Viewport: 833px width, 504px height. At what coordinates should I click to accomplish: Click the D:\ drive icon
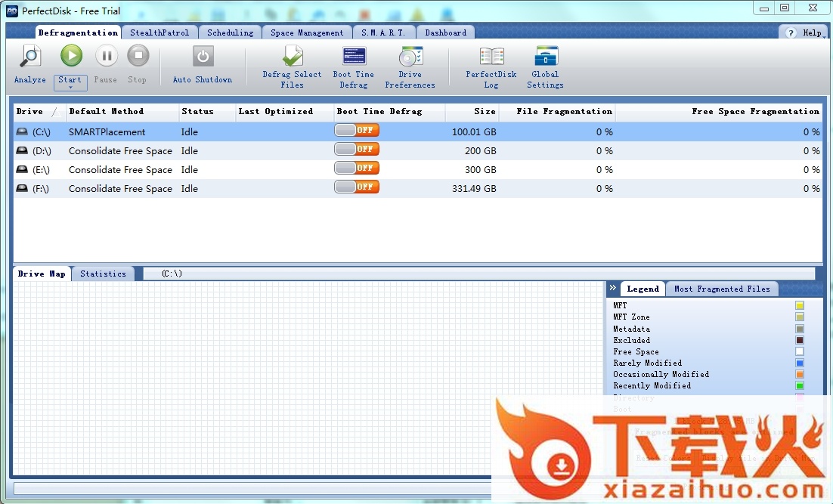coord(22,150)
